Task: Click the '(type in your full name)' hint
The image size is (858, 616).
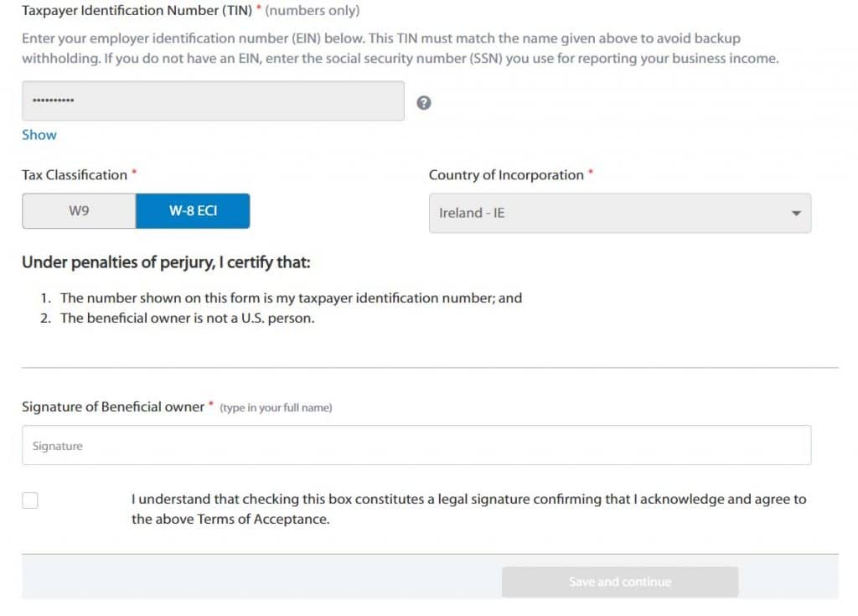Action: pyautogui.click(x=276, y=407)
